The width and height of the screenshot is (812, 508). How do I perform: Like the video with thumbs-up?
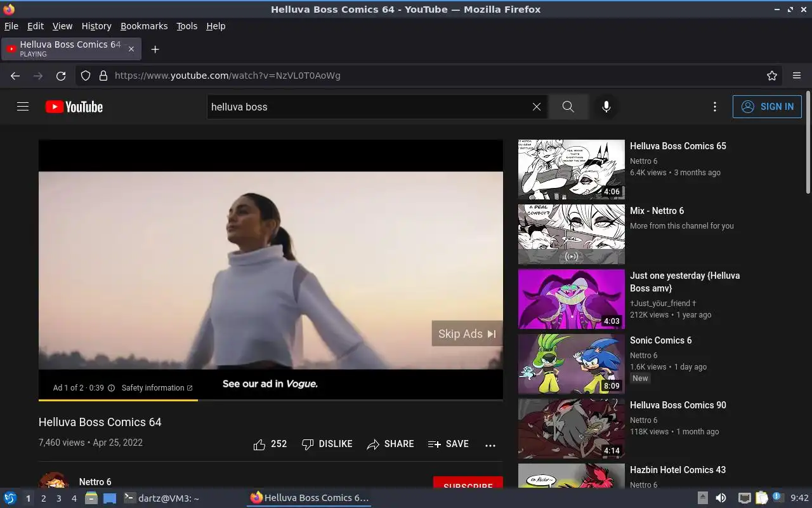270,444
